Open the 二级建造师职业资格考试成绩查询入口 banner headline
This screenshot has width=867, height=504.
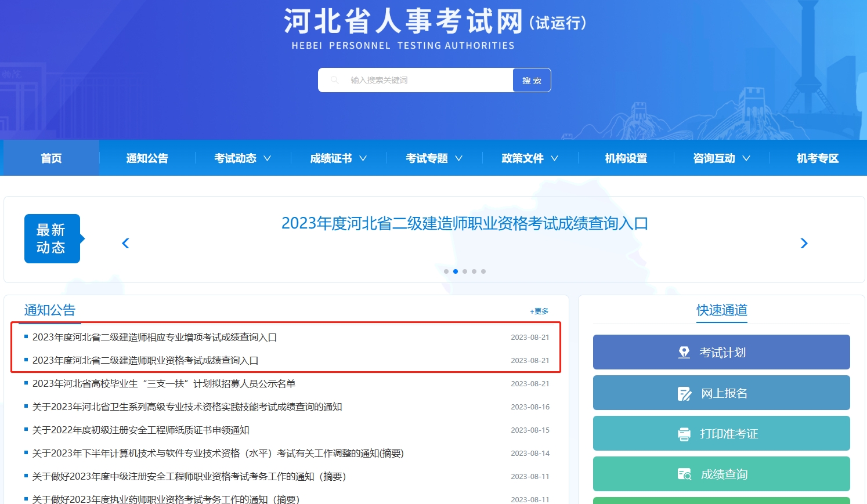[x=465, y=223]
